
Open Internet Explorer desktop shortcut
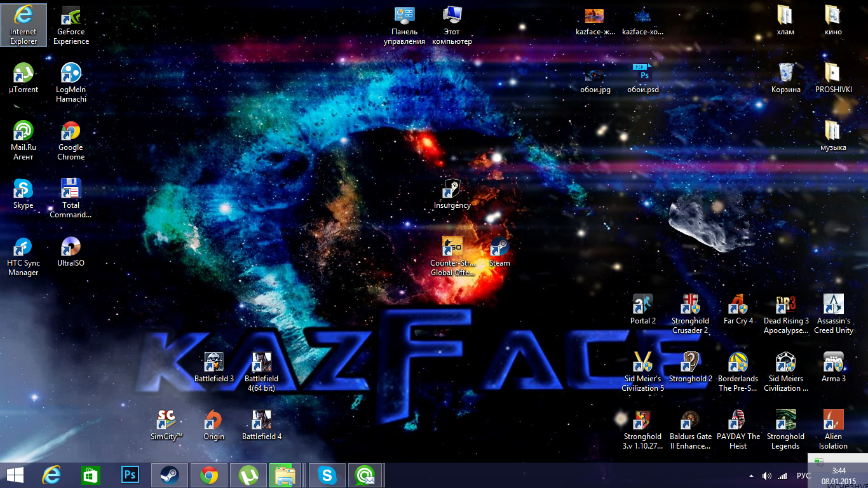pyautogui.click(x=24, y=24)
